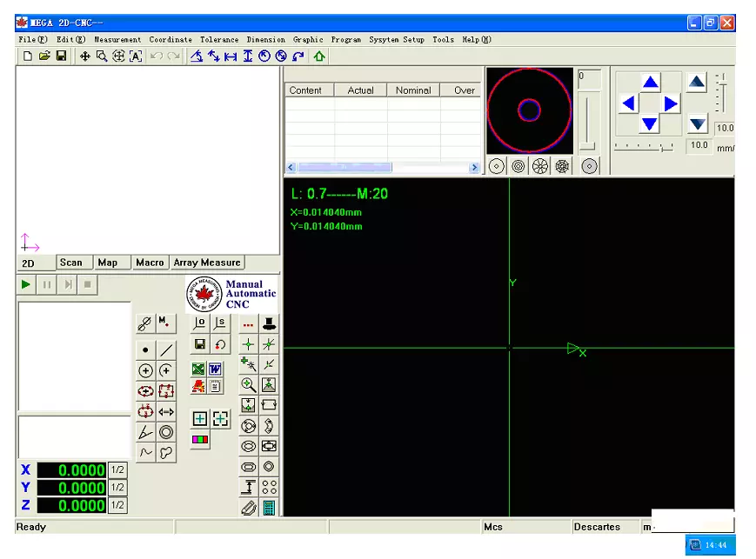Screen dimensions: 756x559
Task: Click the Word export icon
Action: pos(215,369)
